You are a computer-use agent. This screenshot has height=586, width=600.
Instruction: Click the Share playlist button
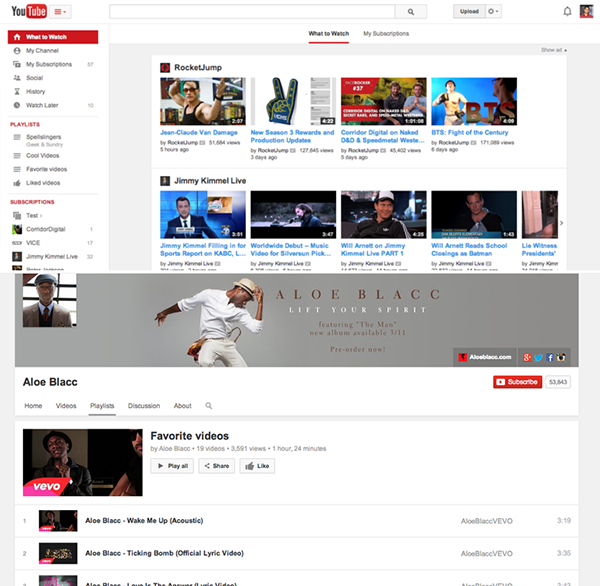pyautogui.click(x=217, y=466)
